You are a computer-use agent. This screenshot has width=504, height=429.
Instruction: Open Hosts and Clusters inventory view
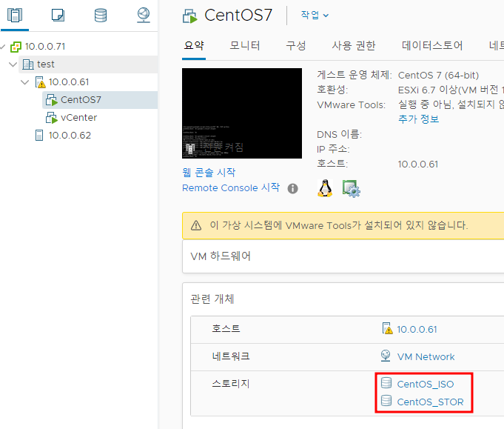pos(15,15)
